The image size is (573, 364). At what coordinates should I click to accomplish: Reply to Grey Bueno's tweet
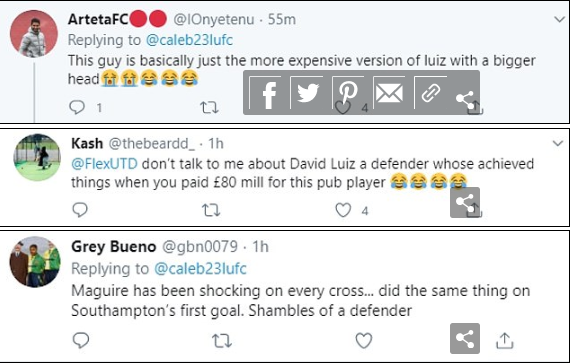81,340
